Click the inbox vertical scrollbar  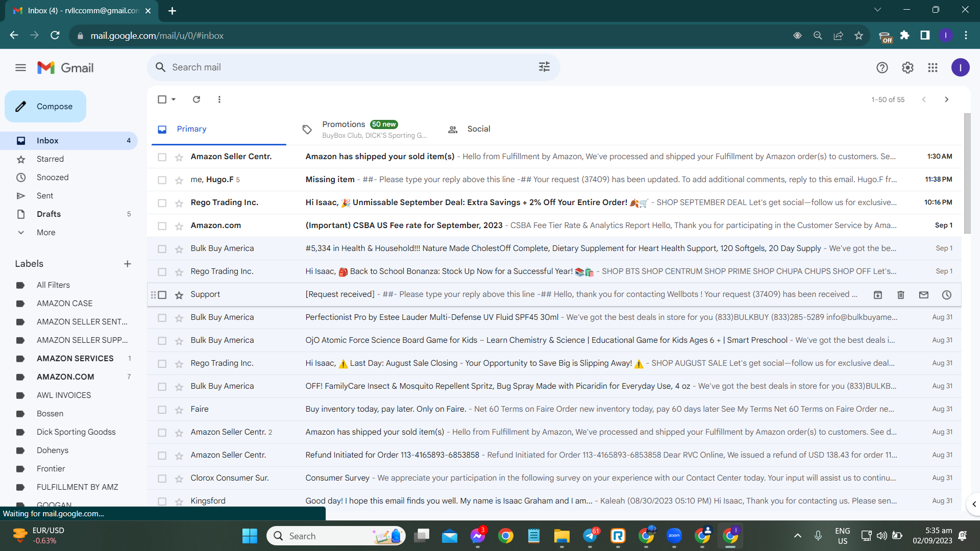pos(967,173)
